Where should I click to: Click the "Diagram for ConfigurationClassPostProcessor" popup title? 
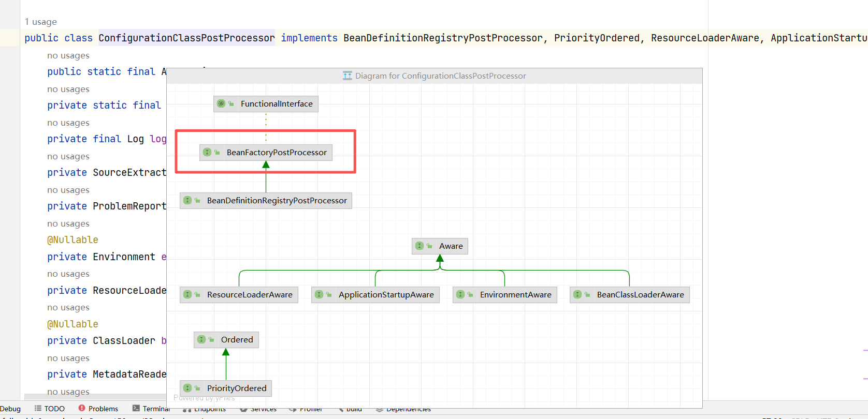coord(441,76)
